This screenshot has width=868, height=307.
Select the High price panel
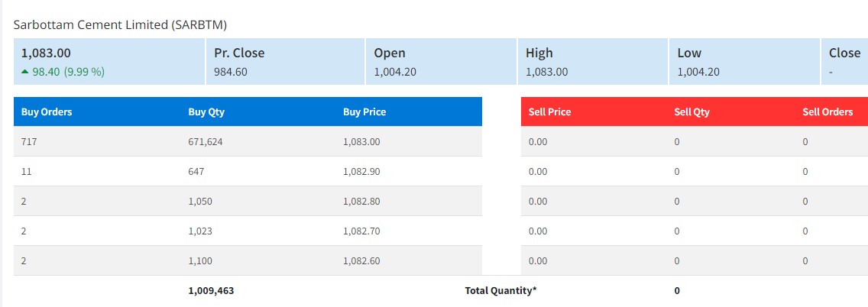(x=592, y=62)
